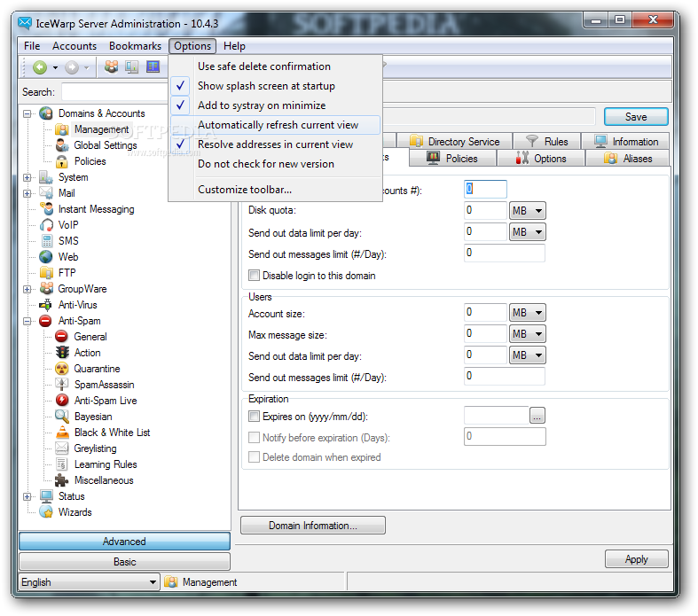Click the Anti-Spam Live icon
698x616 pixels.
[x=62, y=401]
